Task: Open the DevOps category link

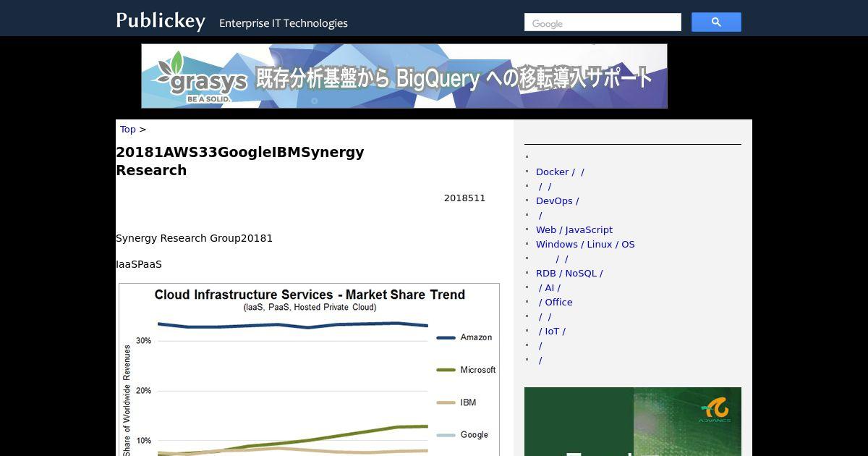Action: [558, 200]
